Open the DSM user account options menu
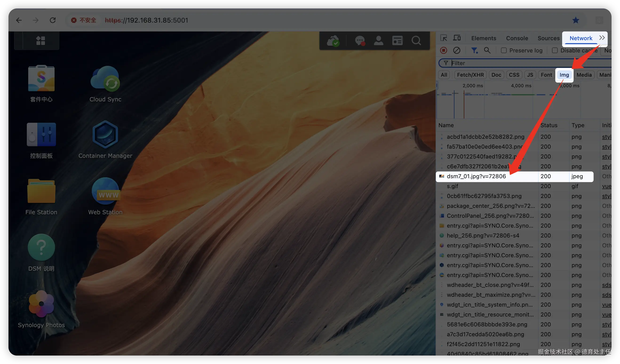 [x=378, y=41]
